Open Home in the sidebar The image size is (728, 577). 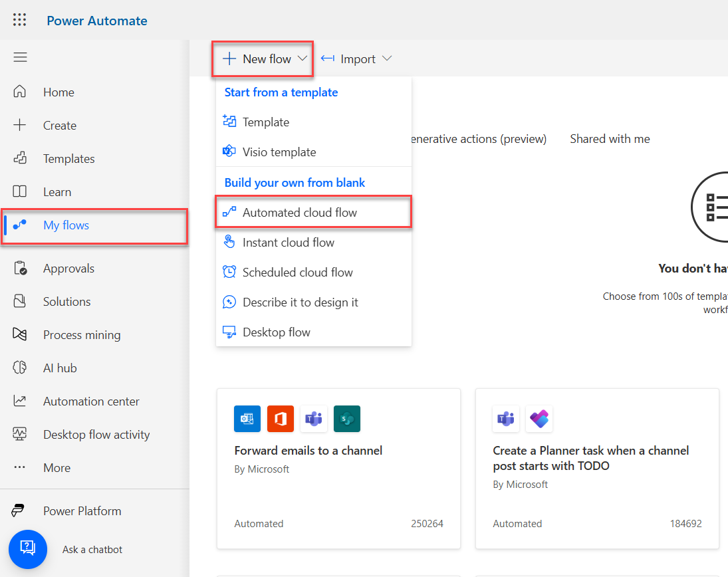coord(94,92)
